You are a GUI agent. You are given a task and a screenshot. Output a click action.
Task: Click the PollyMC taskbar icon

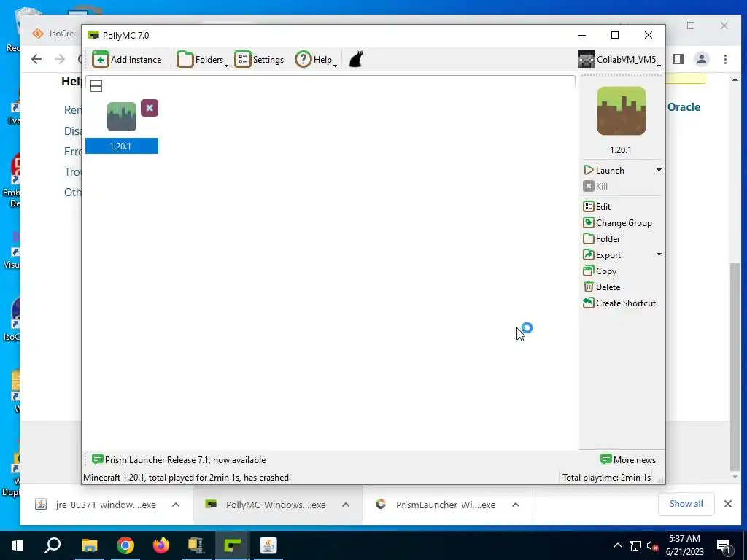coord(232,545)
